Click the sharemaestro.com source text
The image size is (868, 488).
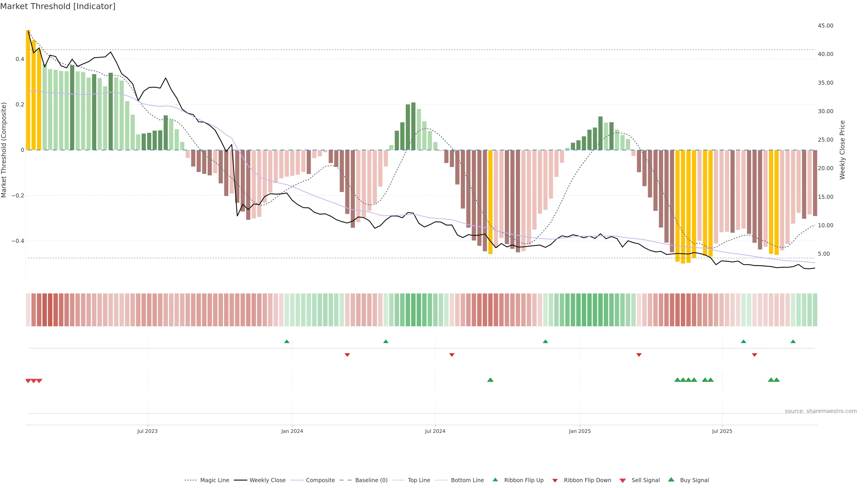[x=821, y=411]
